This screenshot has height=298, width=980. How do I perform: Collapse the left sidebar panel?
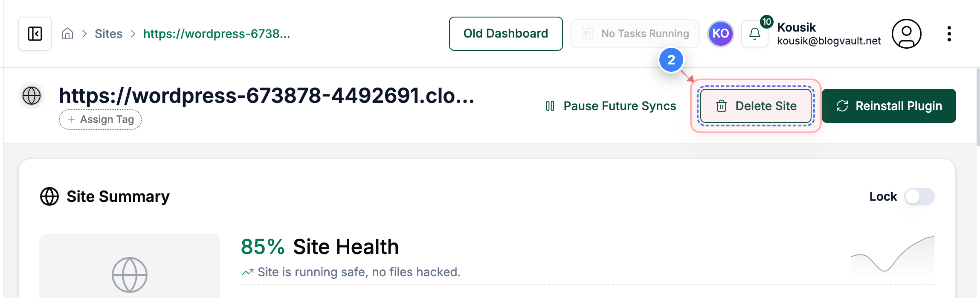click(x=35, y=34)
